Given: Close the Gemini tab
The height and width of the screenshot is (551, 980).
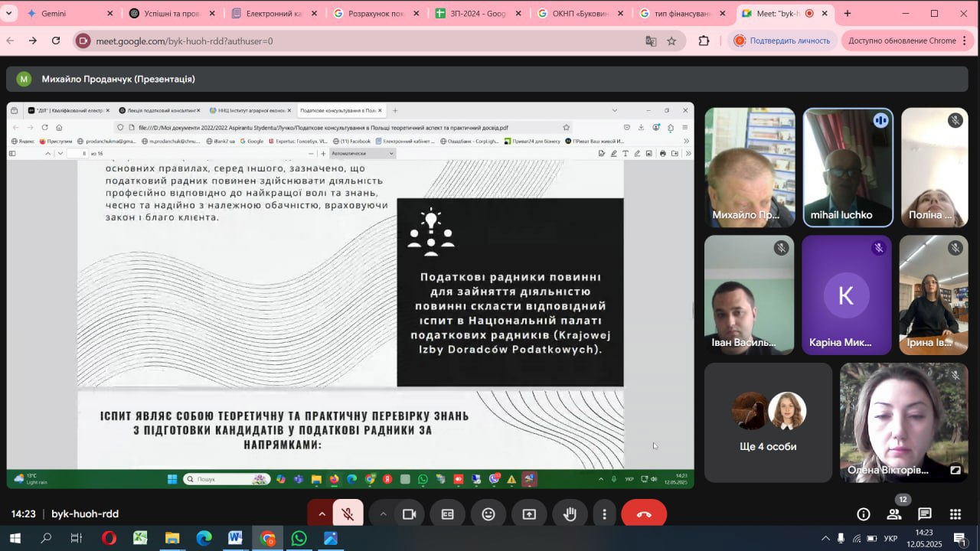Looking at the screenshot, I should click(x=109, y=14).
